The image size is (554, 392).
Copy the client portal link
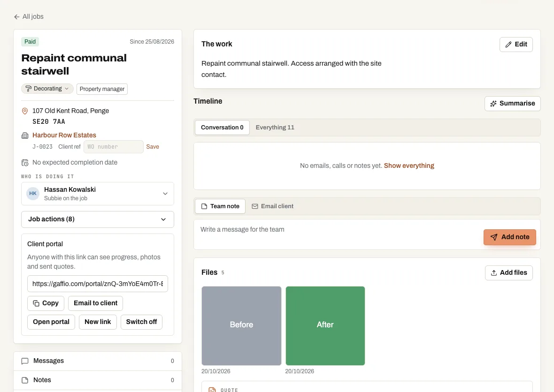(46, 303)
